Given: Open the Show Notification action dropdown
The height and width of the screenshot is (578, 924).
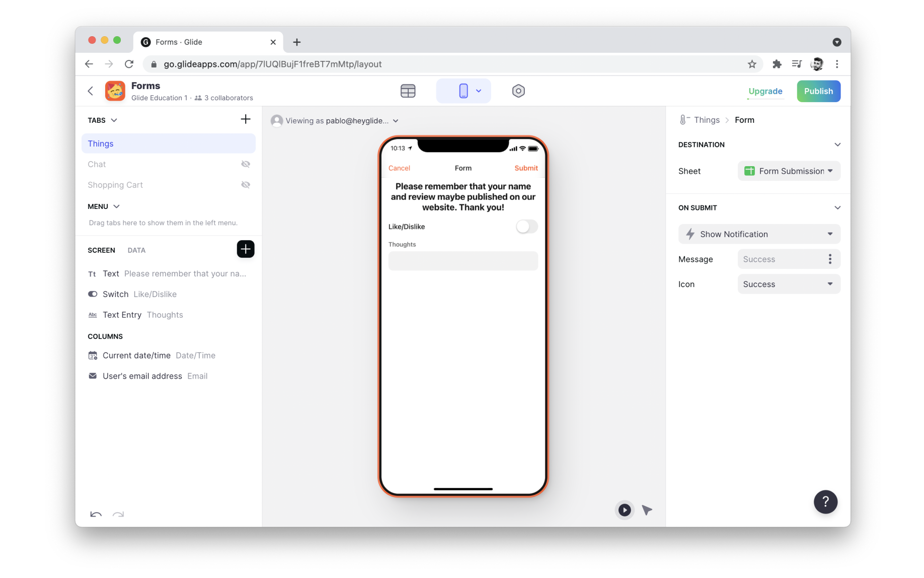Looking at the screenshot, I should [759, 234].
